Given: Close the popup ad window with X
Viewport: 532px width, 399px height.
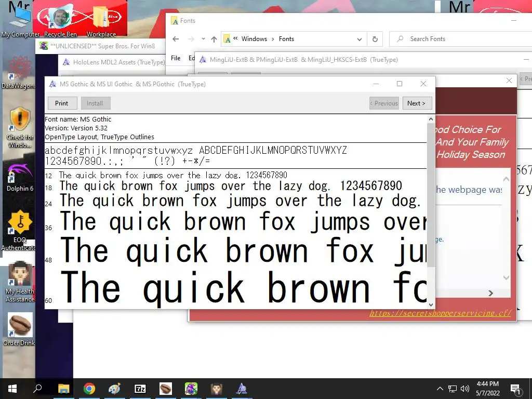Looking at the screenshot, I should click(x=509, y=81).
